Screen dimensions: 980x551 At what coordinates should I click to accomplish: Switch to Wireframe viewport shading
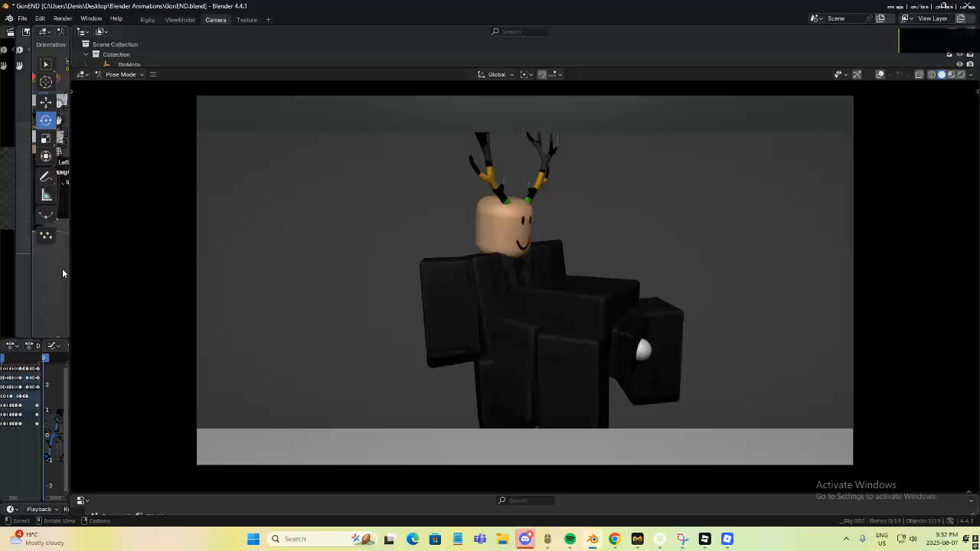(x=932, y=74)
